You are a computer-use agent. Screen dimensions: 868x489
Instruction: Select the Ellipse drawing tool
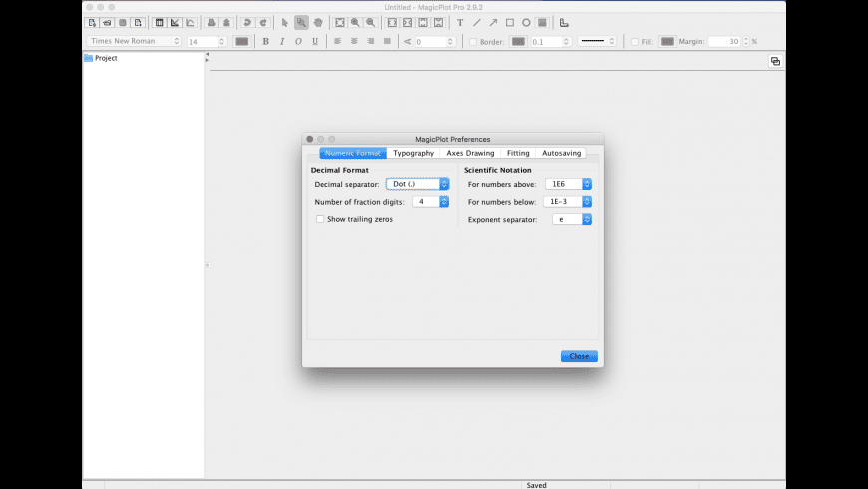(526, 23)
